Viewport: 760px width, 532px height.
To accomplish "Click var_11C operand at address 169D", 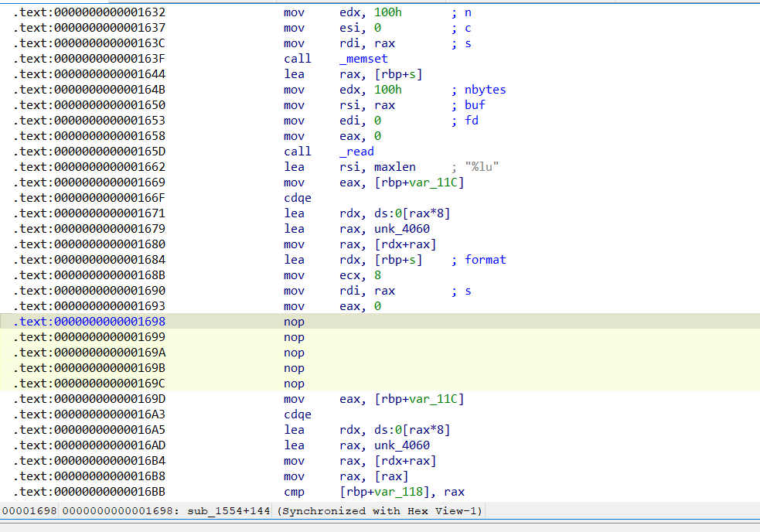I will pyautogui.click(x=433, y=399).
